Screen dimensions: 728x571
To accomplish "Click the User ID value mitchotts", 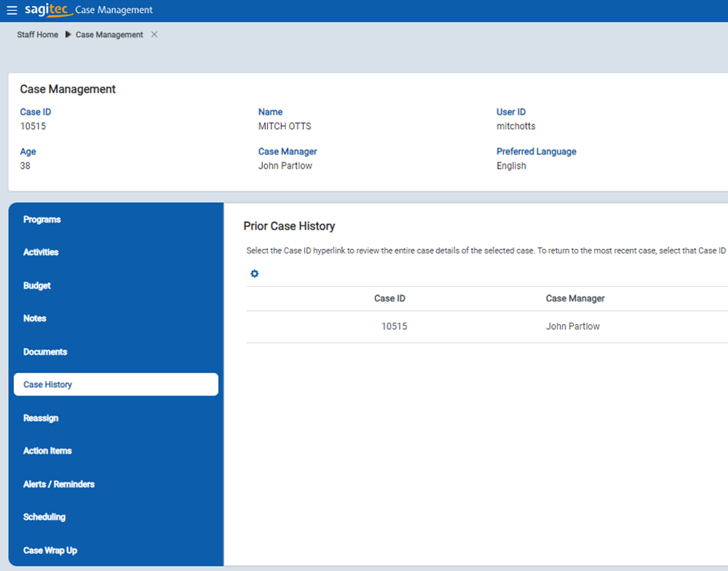I will 516,126.
